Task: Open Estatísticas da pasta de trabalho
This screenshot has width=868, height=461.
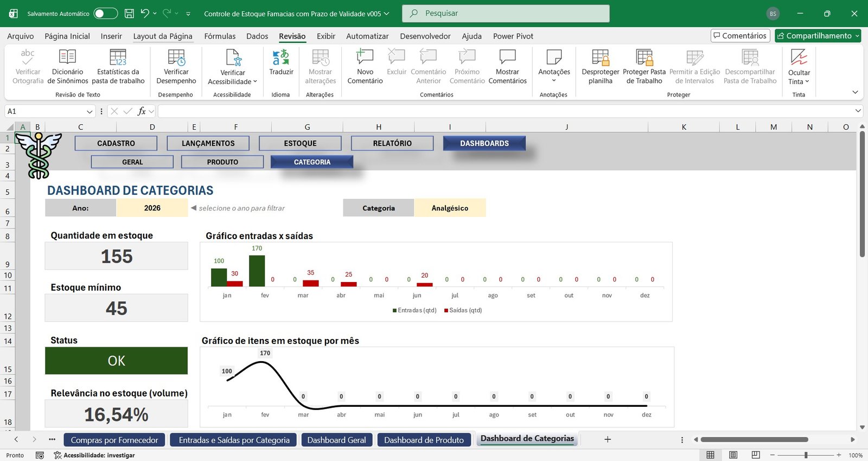Action: (x=118, y=67)
